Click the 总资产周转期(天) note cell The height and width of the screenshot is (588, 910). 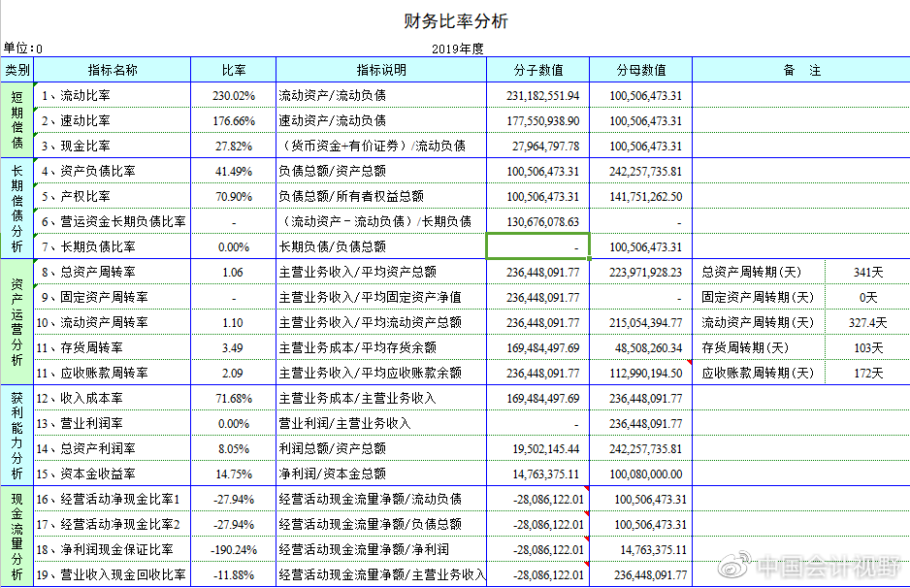tap(759, 273)
